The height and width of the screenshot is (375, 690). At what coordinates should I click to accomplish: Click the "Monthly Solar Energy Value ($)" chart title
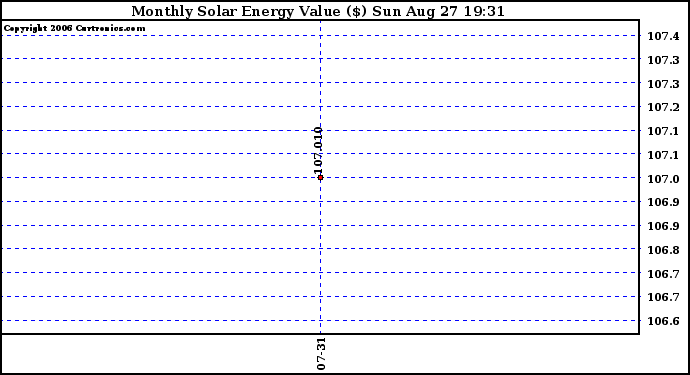[x=249, y=11]
